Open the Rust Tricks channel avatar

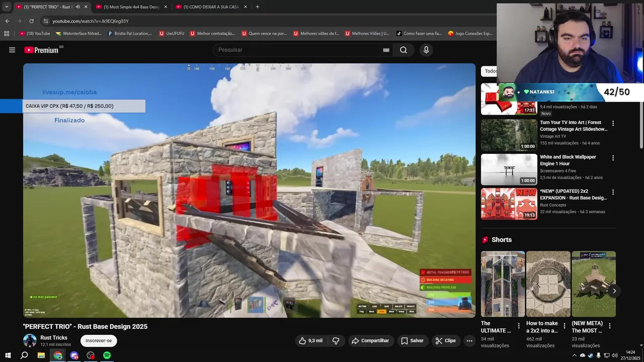click(30, 340)
